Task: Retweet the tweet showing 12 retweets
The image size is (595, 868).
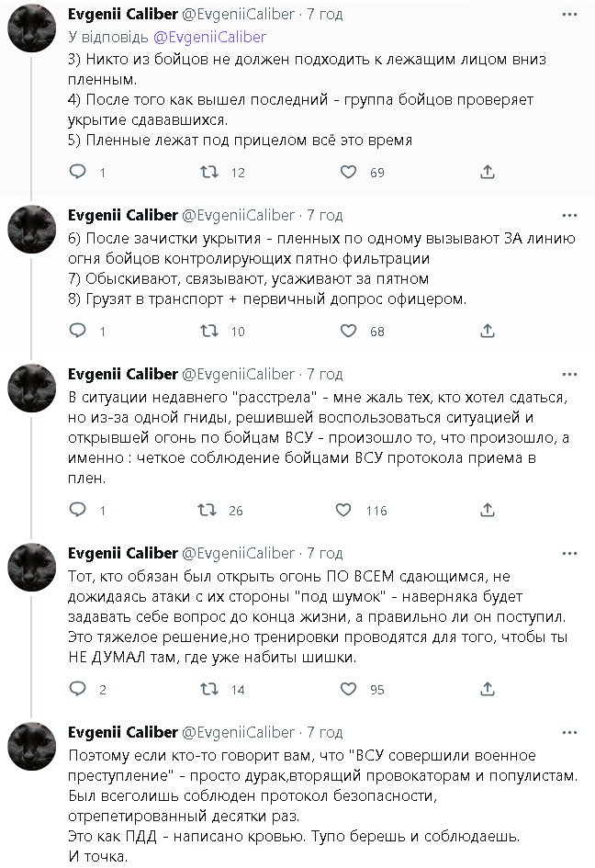Action: 209,172
